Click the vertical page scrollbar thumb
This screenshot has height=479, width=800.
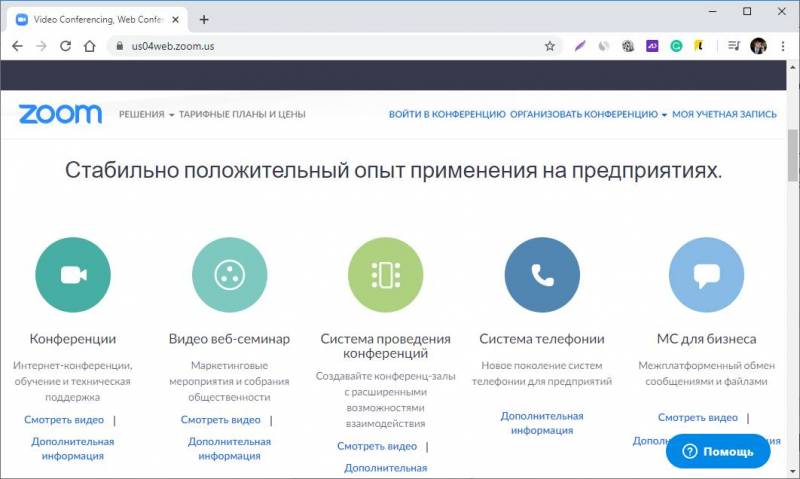(793, 156)
